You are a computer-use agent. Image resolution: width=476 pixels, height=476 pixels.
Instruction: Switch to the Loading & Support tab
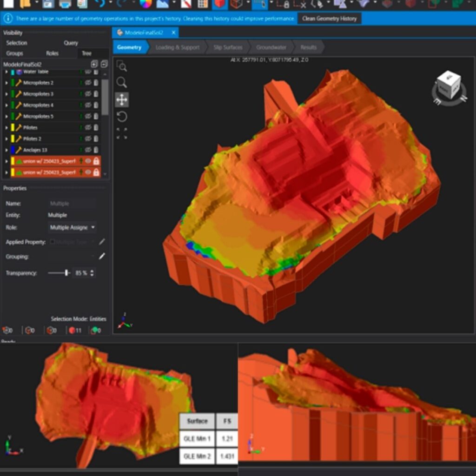coord(177,47)
